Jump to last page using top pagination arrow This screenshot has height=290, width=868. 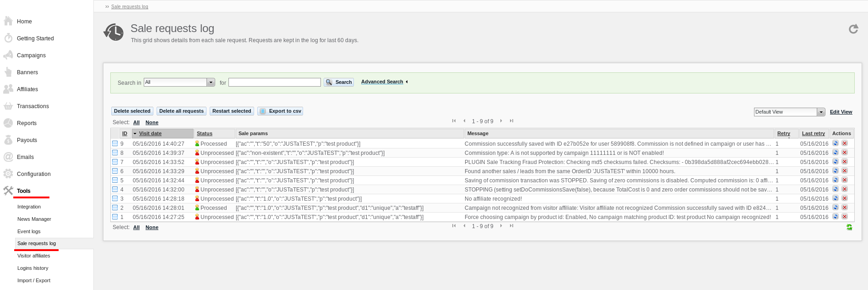pos(512,121)
